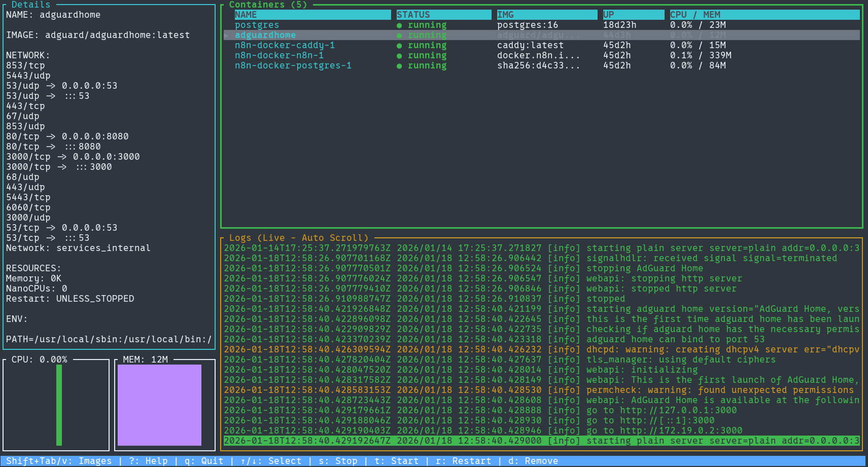Click the NAME column header
The image size is (868, 467).
(x=246, y=15)
